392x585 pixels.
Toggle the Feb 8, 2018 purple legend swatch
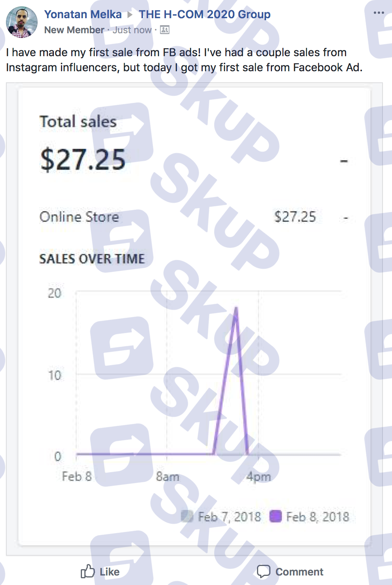[x=276, y=516]
